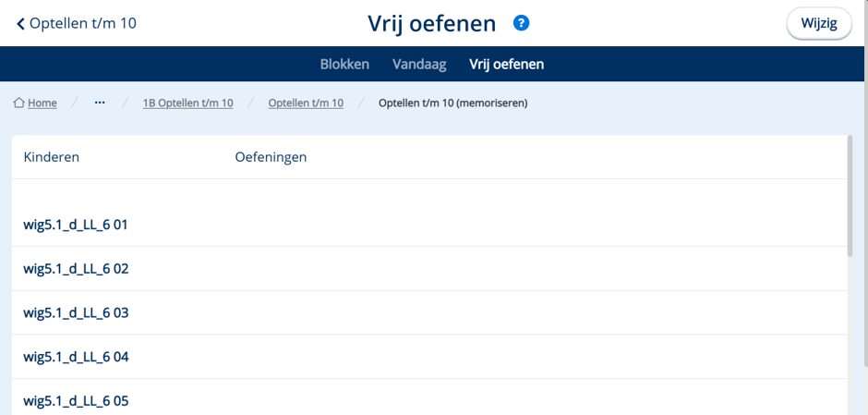Image resolution: width=868 pixels, height=415 pixels.
Task: Go to 1B Optellen t/m 10 breadcrumb
Action: click(x=187, y=104)
